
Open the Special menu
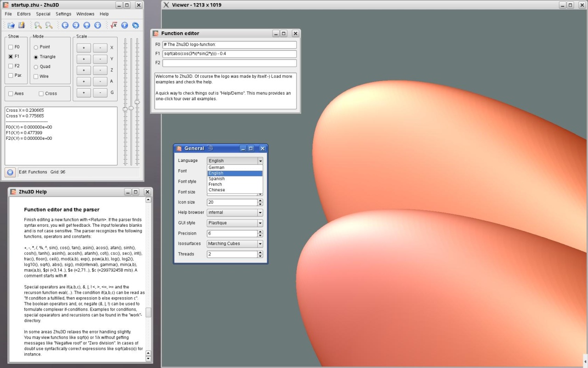coord(43,14)
